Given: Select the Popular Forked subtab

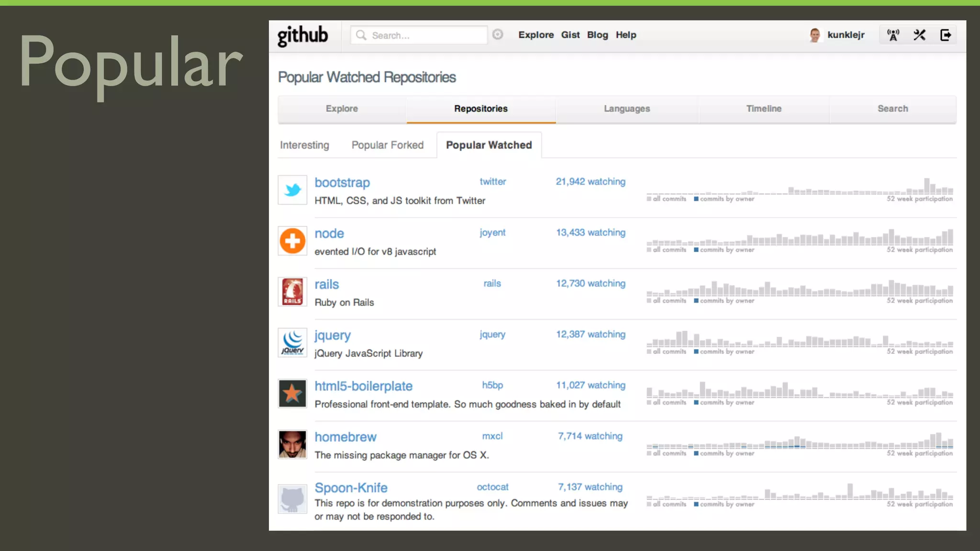Looking at the screenshot, I should [x=387, y=145].
